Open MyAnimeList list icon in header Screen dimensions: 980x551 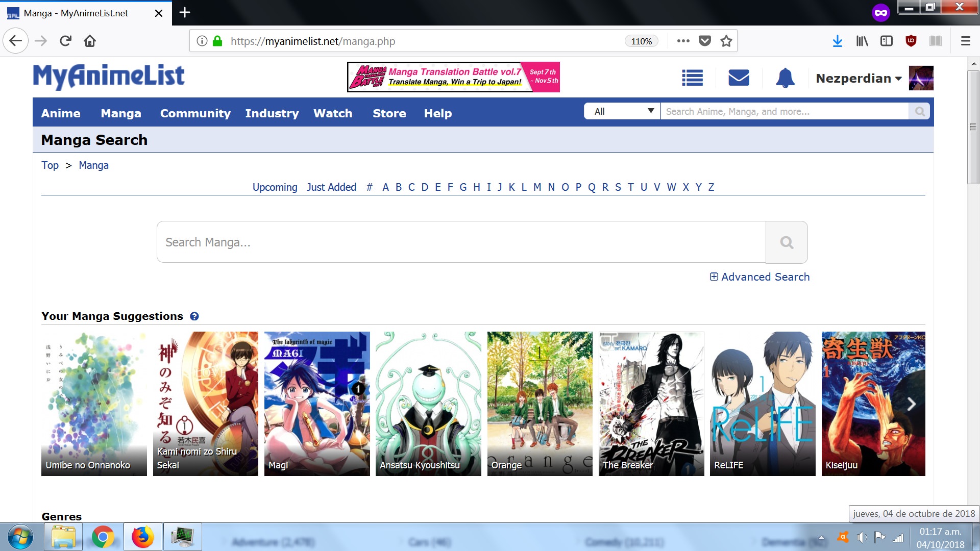[693, 78]
